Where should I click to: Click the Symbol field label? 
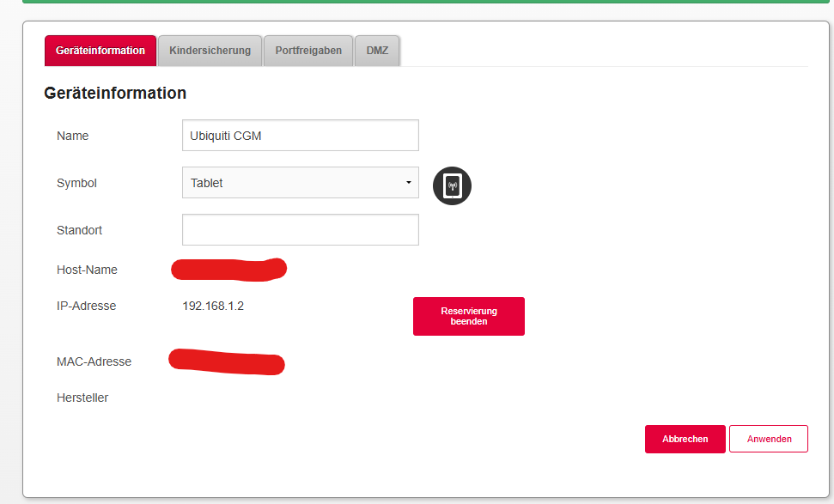[x=76, y=183]
